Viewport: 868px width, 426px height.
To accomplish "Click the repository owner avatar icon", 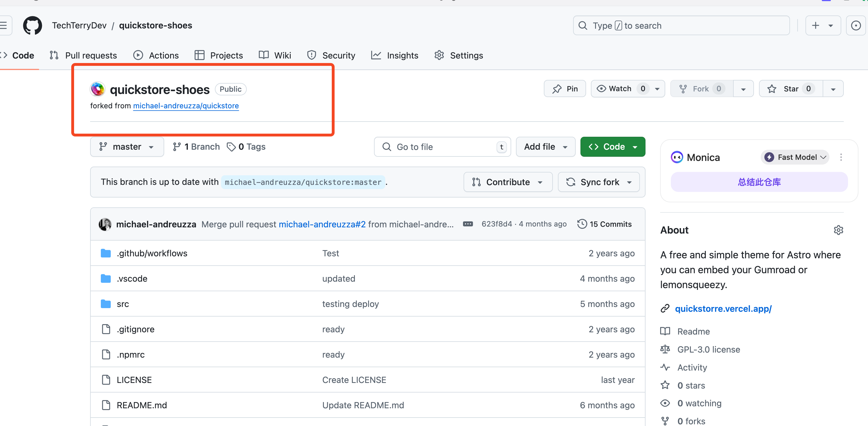I will pos(98,89).
